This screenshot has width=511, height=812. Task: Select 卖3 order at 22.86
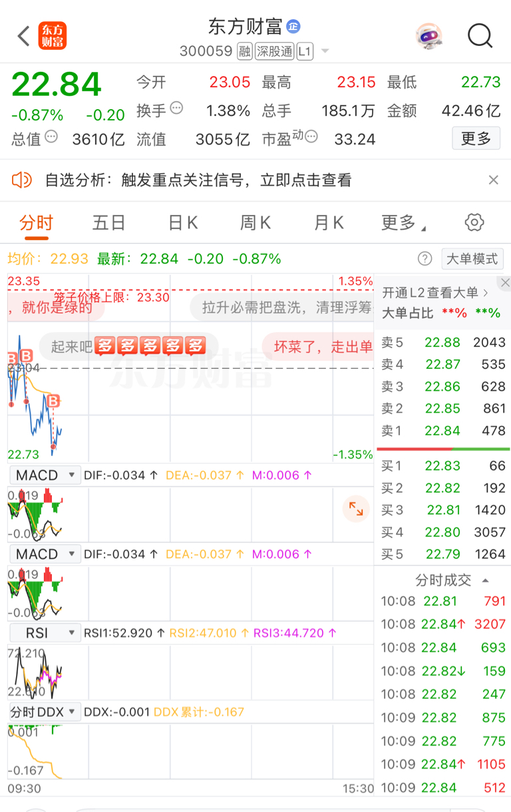[443, 387]
